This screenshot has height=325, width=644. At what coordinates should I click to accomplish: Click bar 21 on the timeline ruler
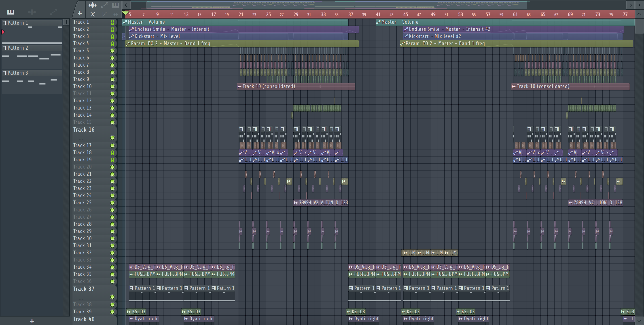coord(241,14)
